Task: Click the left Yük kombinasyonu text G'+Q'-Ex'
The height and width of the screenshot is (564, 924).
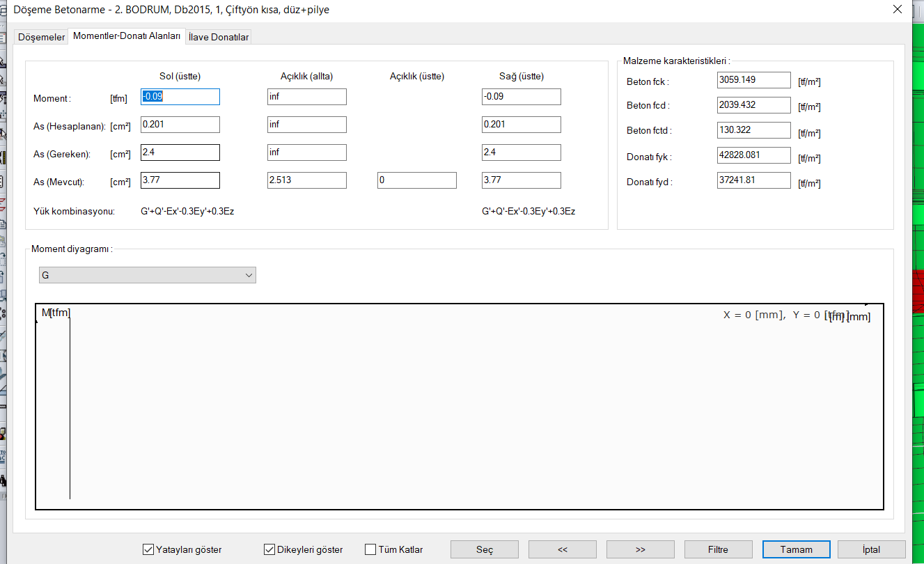Action: tap(187, 211)
